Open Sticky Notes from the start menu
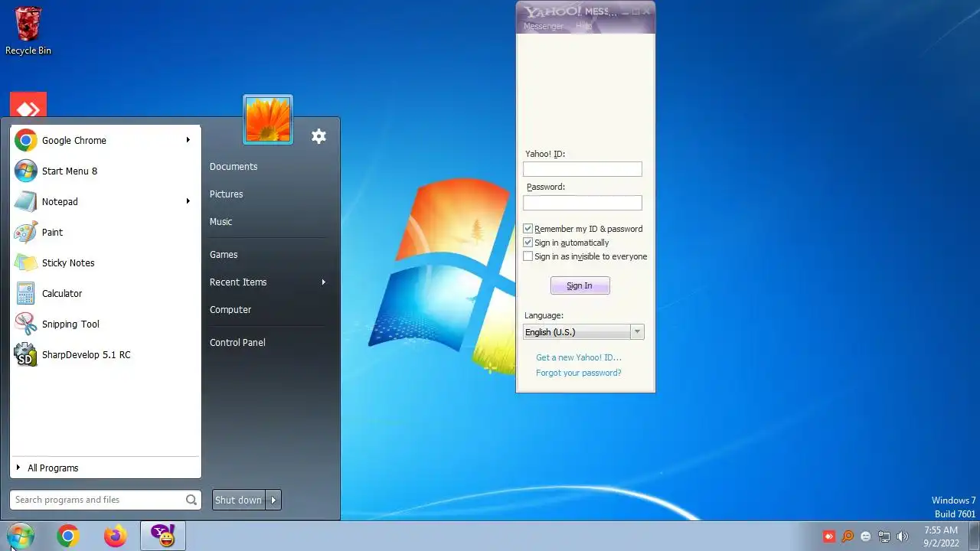 (x=105, y=262)
